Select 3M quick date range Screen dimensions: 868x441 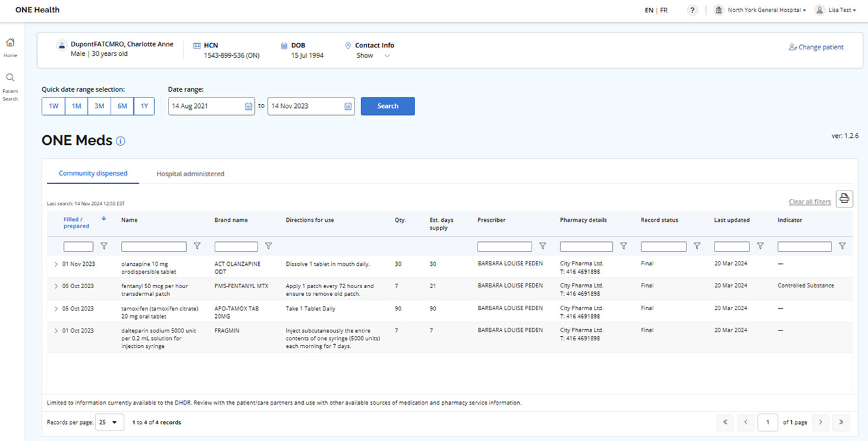point(99,106)
